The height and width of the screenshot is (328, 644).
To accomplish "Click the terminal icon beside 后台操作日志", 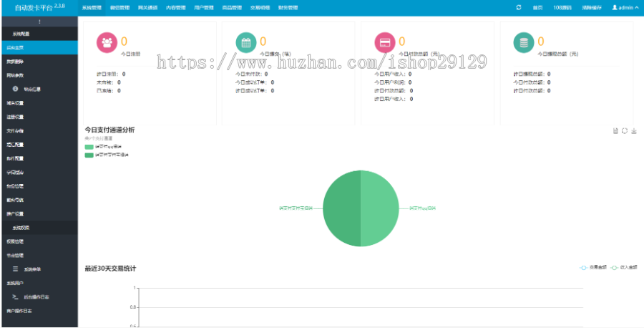I will (15, 296).
